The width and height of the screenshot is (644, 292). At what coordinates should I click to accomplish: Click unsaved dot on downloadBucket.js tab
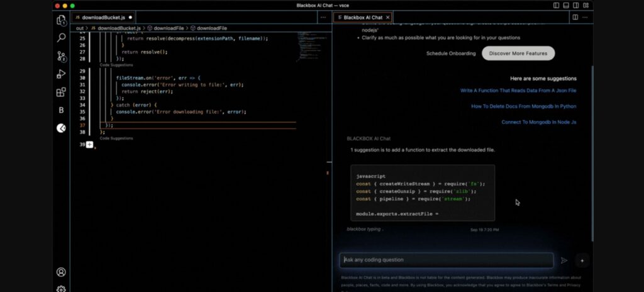[131, 17]
